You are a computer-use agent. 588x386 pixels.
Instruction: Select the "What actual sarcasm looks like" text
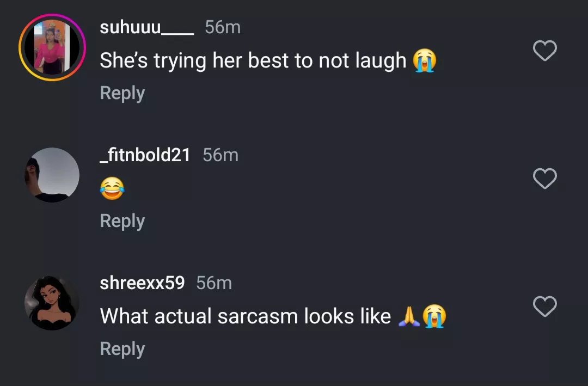pyautogui.click(x=245, y=316)
